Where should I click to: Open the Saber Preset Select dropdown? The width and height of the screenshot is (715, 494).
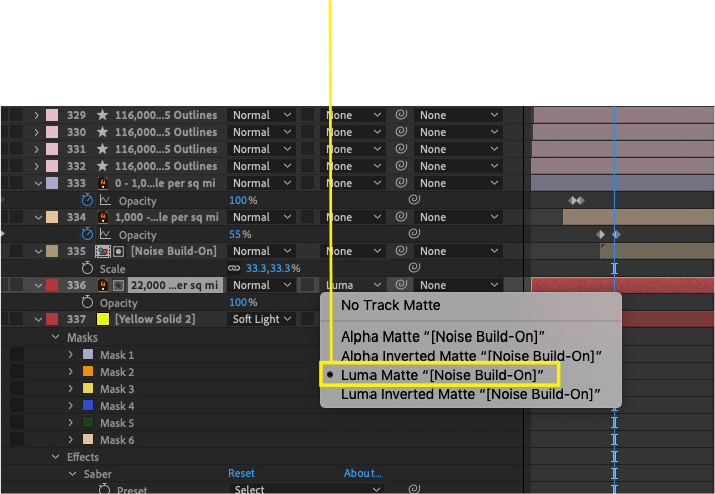pos(306,489)
